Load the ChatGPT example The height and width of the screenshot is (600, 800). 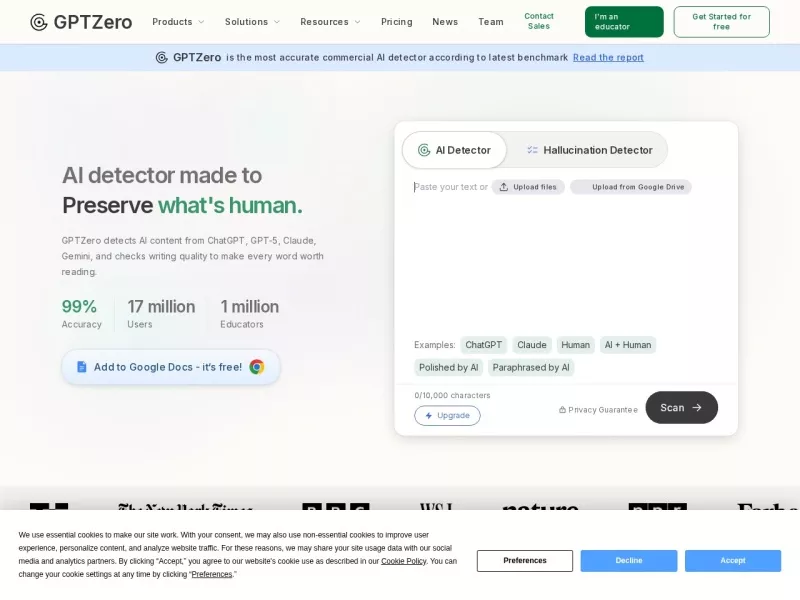click(x=484, y=345)
